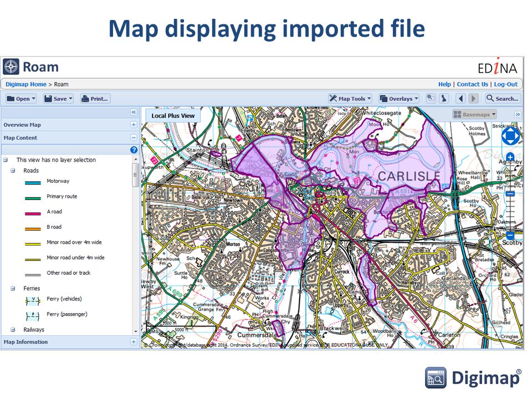Expand the Map Information panel
532x399 pixels.
coord(134,342)
